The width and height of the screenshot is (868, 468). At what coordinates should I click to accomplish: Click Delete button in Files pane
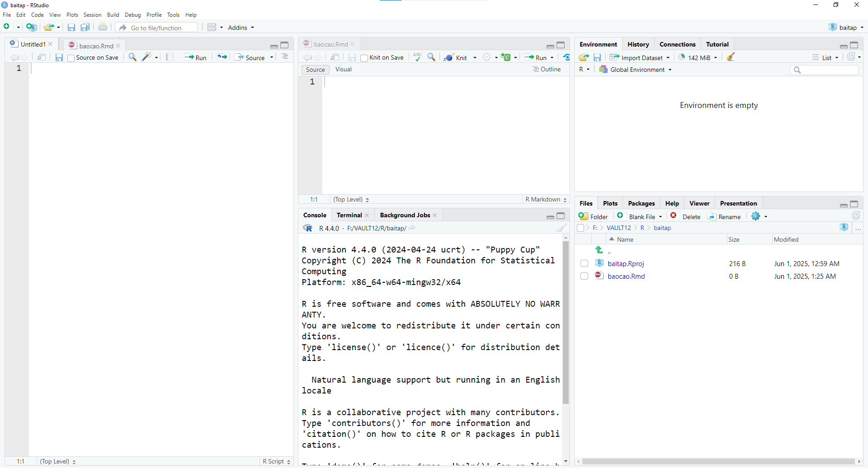point(685,216)
